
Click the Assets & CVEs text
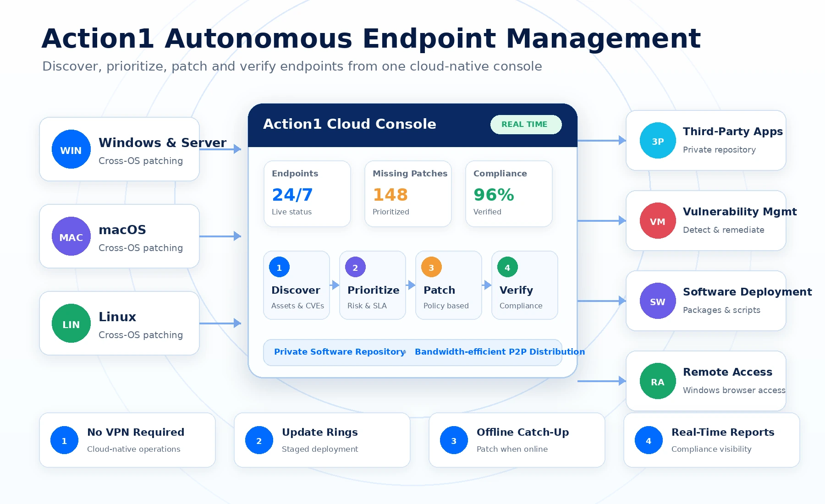click(x=297, y=306)
